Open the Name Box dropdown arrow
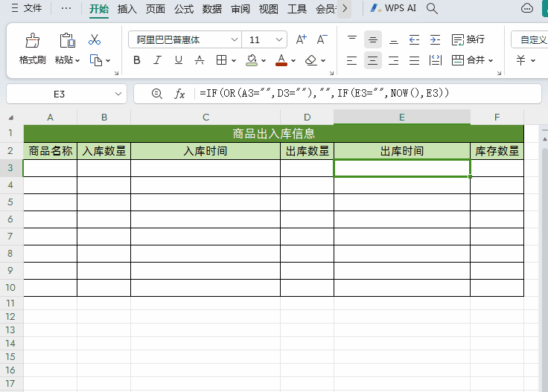Image resolution: width=548 pixels, height=392 pixels. point(118,94)
